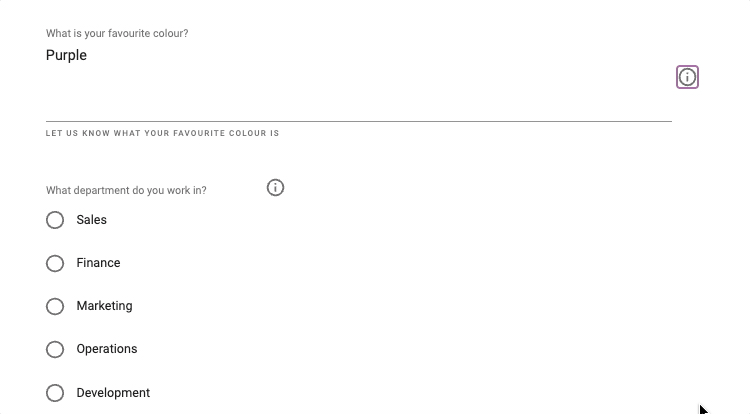The width and height of the screenshot is (750, 414).
Task: Select the Operations radio circle
Action: click(x=55, y=349)
